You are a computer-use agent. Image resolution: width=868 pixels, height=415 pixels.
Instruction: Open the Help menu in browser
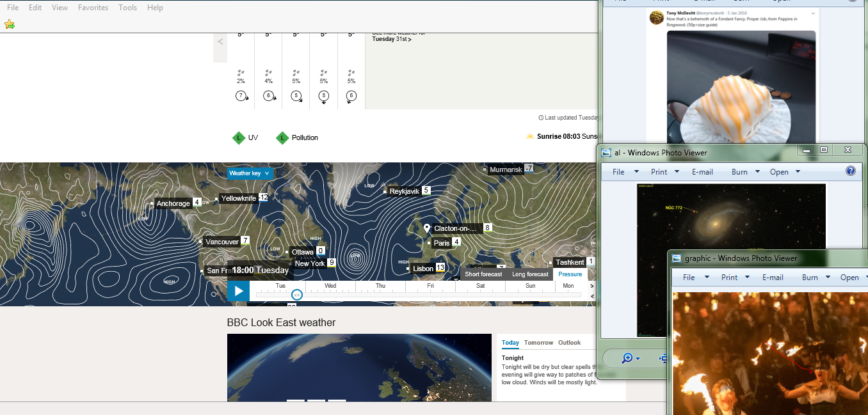click(x=155, y=8)
